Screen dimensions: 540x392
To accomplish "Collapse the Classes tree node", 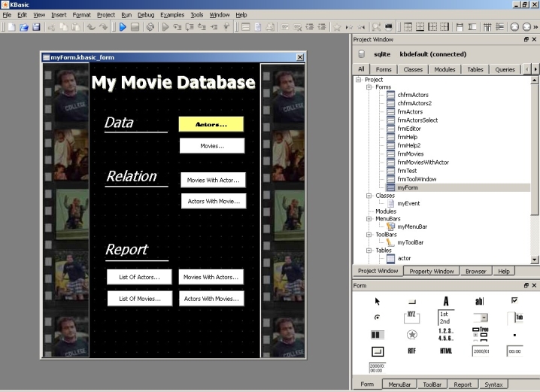I will pyautogui.click(x=369, y=195).
